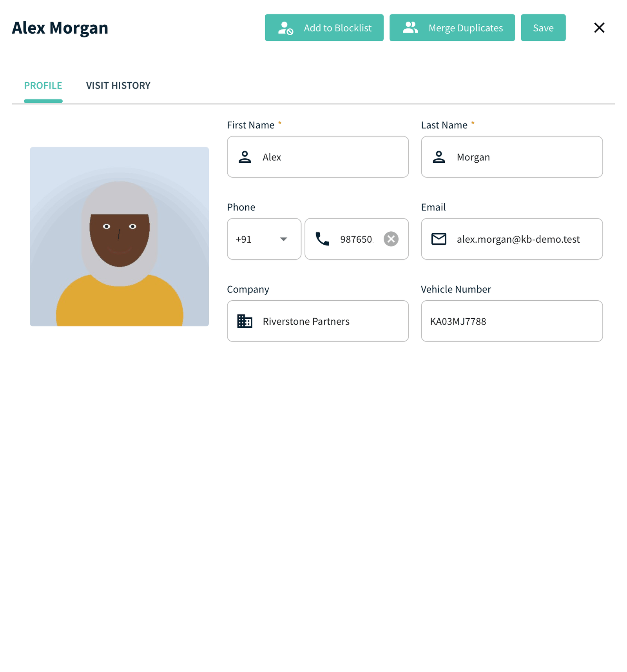This screenshot has height=672, width=627.
Task: Click the Alex Morgan heading text
Action: (60, 28)
